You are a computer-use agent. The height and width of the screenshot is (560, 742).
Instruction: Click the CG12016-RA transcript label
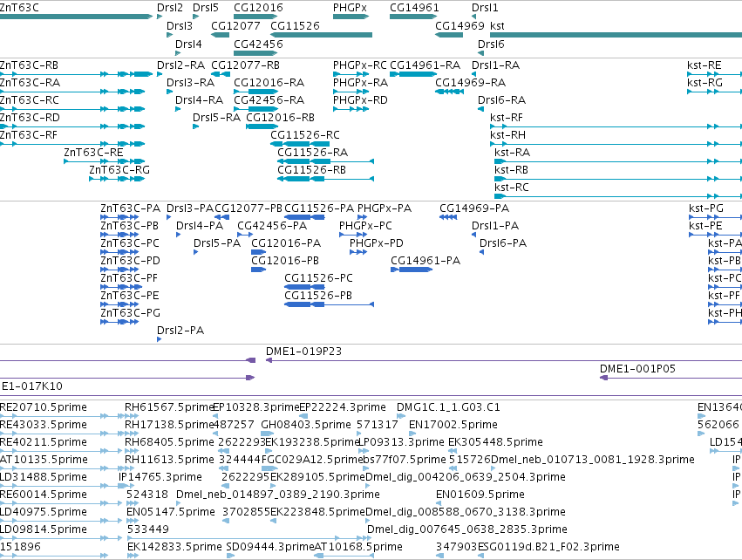pyautogui.click(x=269, y=82)
